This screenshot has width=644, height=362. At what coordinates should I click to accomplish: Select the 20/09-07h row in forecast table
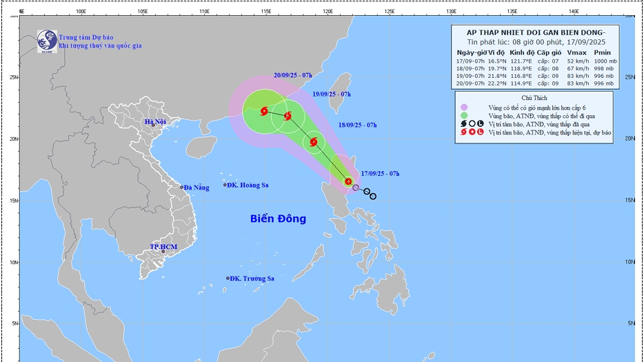point(535,83)
